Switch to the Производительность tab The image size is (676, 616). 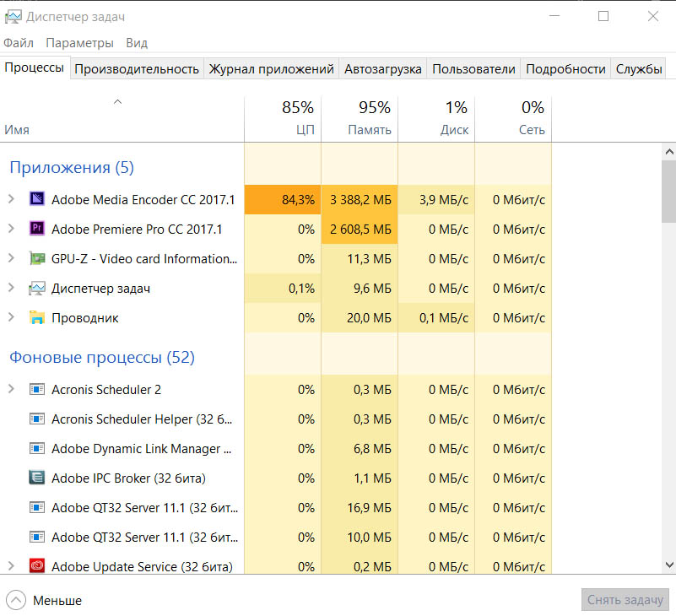[x=137, y=69]
